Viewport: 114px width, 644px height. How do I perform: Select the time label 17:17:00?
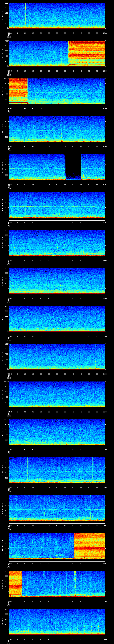[9, 147]
